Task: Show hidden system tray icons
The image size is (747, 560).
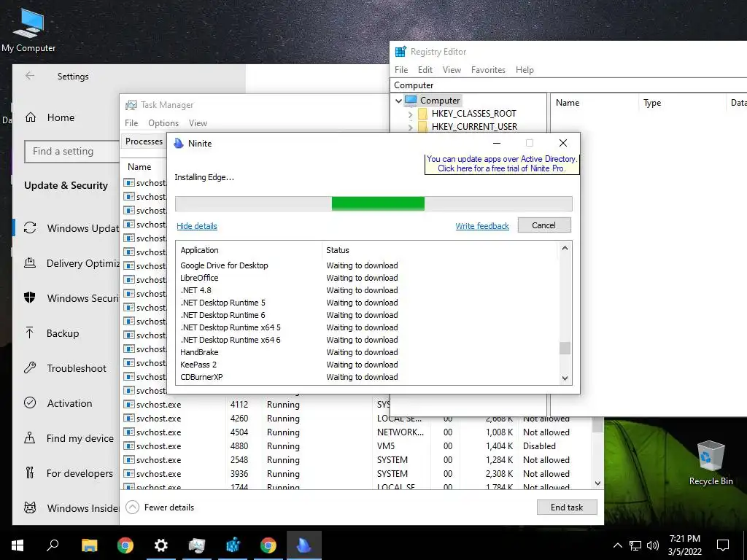Action: tap(617, 545)
